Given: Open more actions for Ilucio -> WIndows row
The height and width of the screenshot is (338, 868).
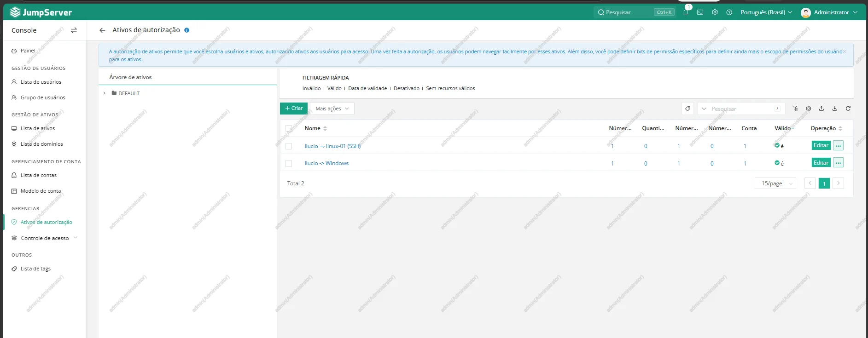Looking at the screenshot, I should click(x=838, y=163).
